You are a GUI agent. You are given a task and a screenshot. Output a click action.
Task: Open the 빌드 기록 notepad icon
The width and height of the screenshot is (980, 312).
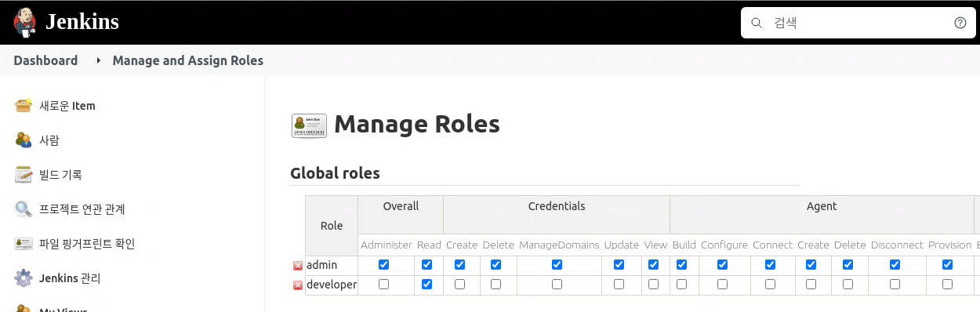[x=24, y=174]
